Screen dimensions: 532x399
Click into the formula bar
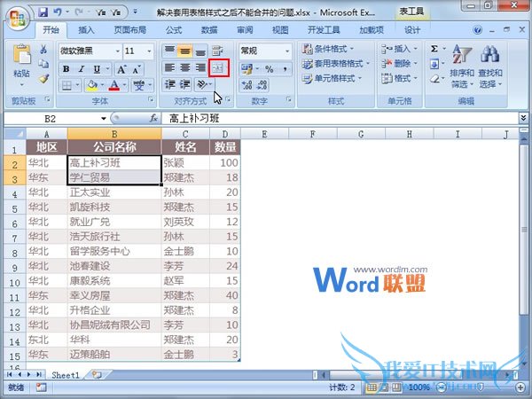click(x=340, y=119)
